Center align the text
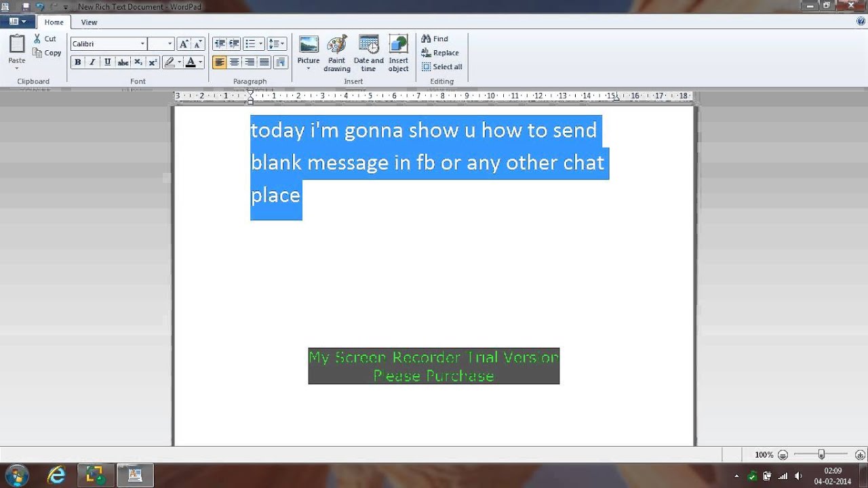This screenshot has height=488, width=868. [x=234, y=62]
